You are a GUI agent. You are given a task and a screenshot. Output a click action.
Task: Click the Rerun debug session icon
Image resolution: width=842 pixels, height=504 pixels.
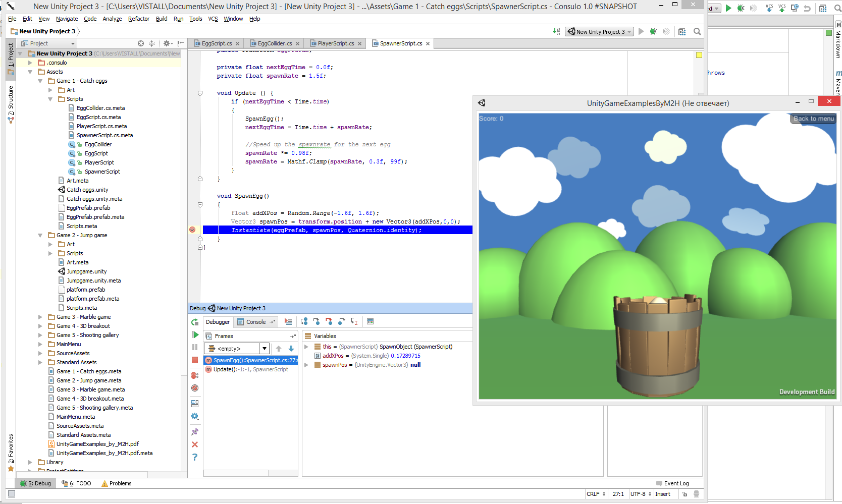tap(195, 322)
